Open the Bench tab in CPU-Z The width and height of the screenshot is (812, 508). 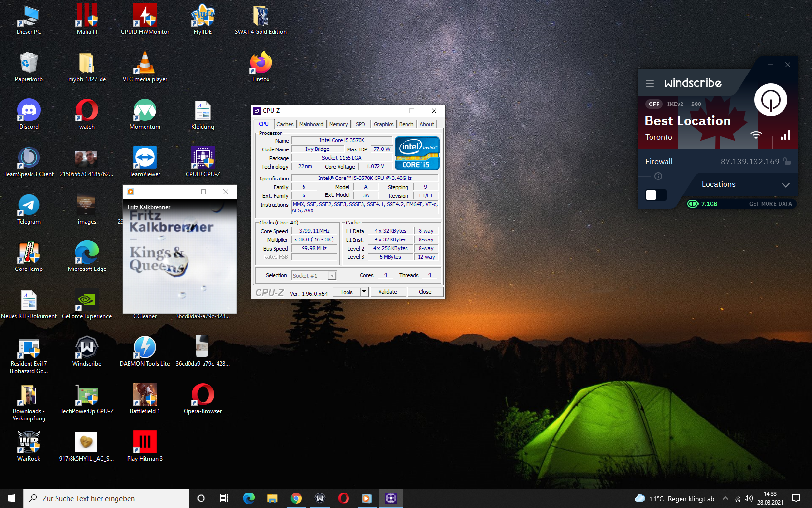coord(406,124)
